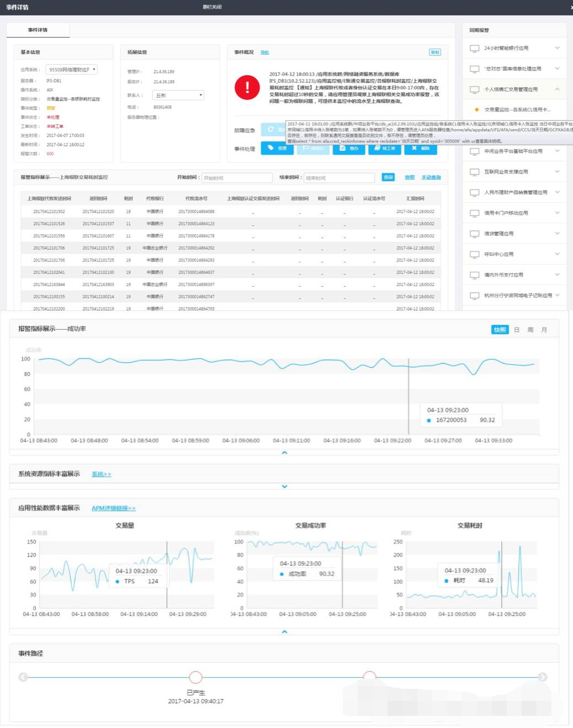Click the greyed refresh button in 故障应急 row

pyautogui.click(x=273, y=129)
